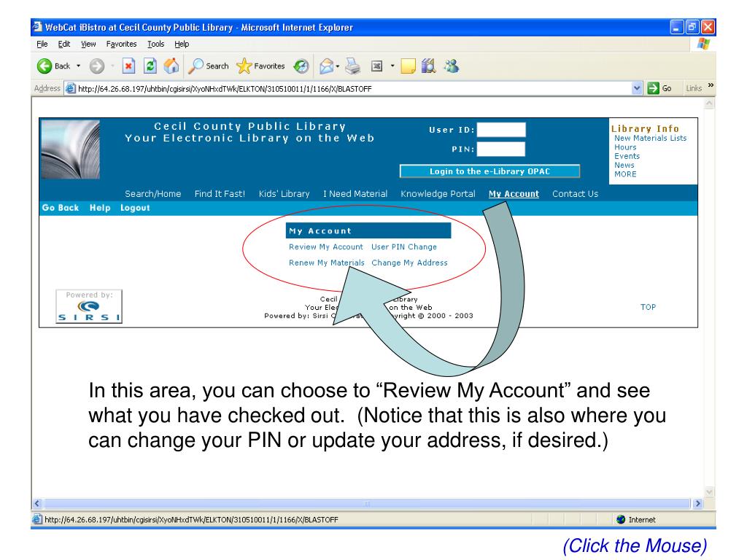Click the library book image thumbnail

pyautogui.click(x=71, y=149)
